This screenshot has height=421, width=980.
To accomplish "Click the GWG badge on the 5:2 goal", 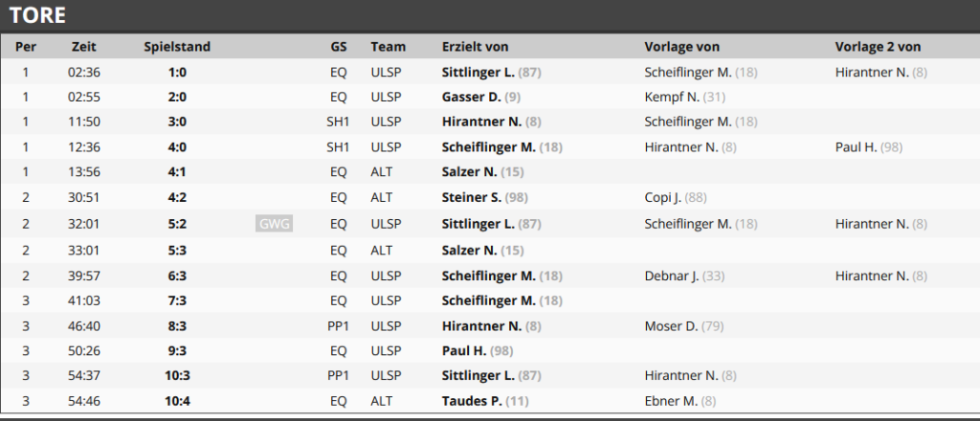I will [x=274, y=224].
